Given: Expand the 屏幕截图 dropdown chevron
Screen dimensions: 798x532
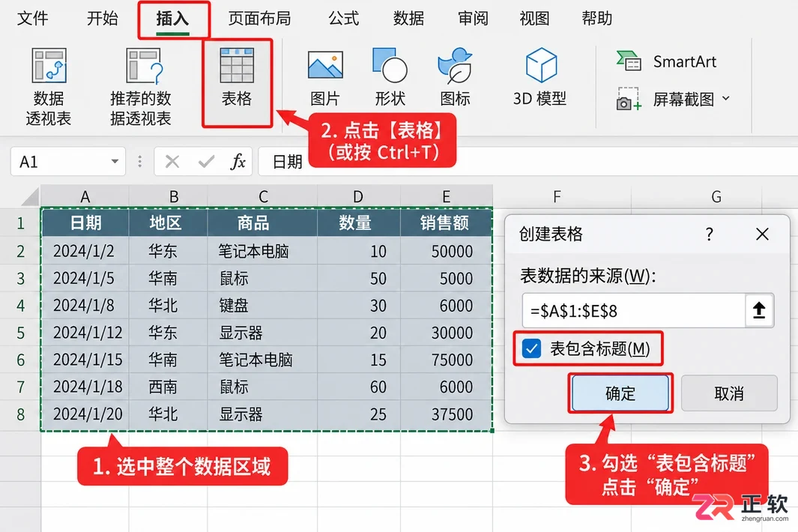Looking at the screenshot, I should (726, 98).
